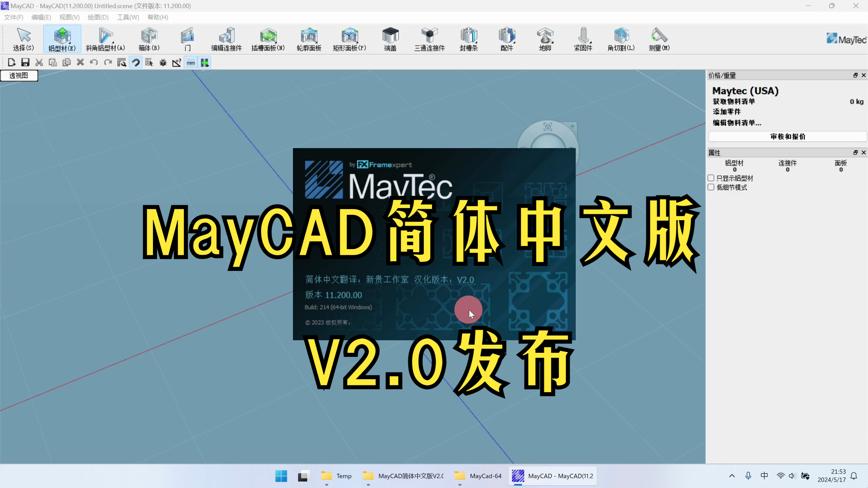Add an 端盖 end cap

click(x=390, y=39)
